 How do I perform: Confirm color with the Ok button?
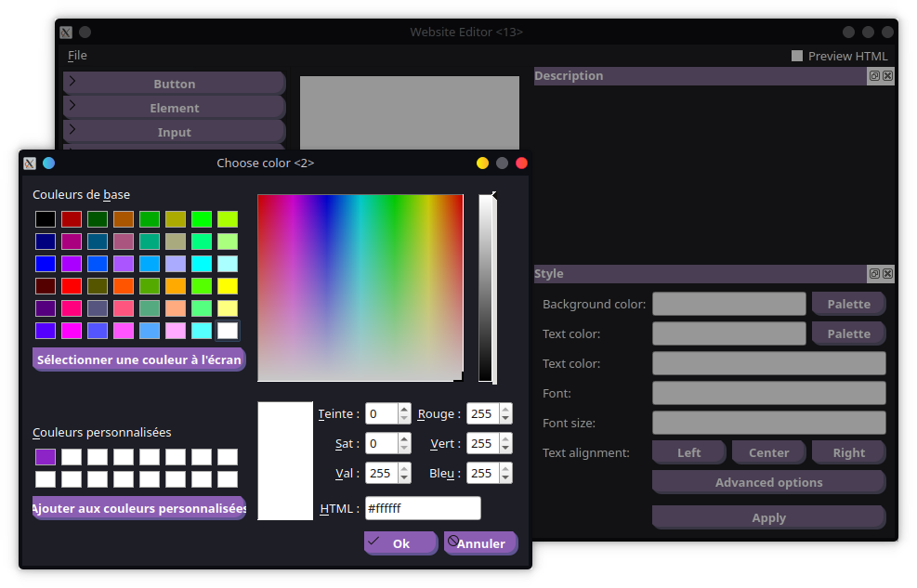(400, 543)
